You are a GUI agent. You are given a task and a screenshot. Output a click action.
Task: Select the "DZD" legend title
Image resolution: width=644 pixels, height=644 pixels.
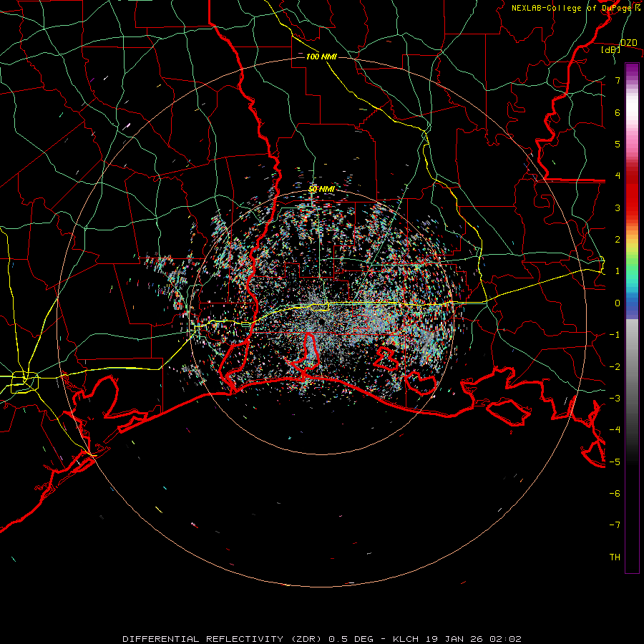[628, 43]
